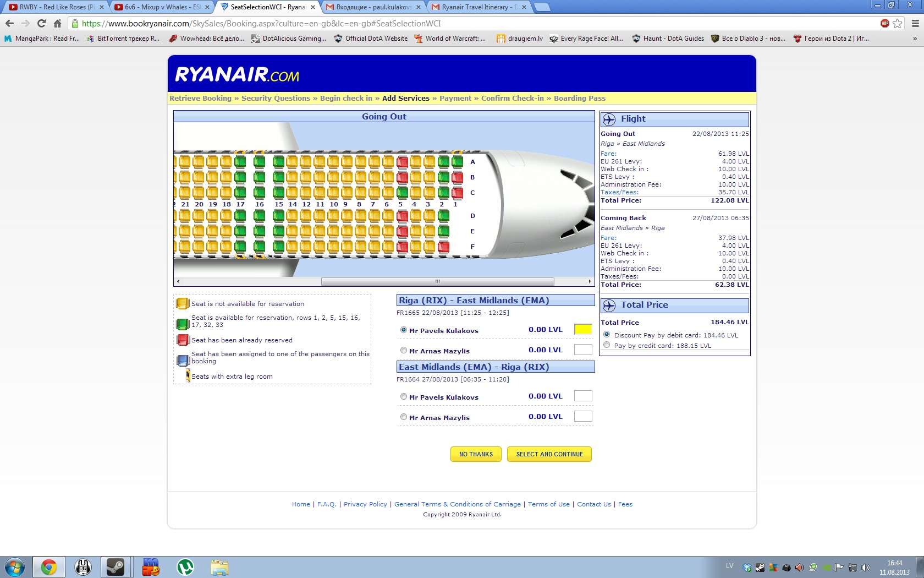Bookmark this page with the star icon
The height and width of the screenshot is (578, 924).
[898, 23]
